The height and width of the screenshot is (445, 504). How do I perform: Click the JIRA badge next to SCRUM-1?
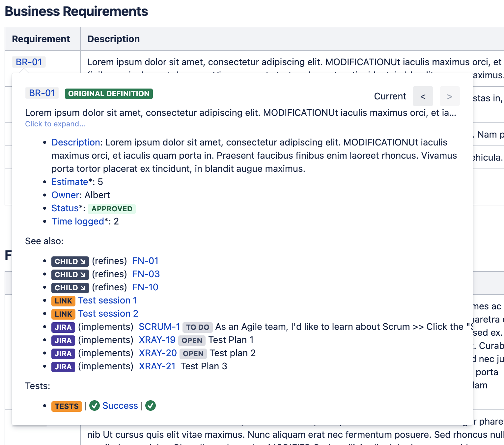coord(63,327)
